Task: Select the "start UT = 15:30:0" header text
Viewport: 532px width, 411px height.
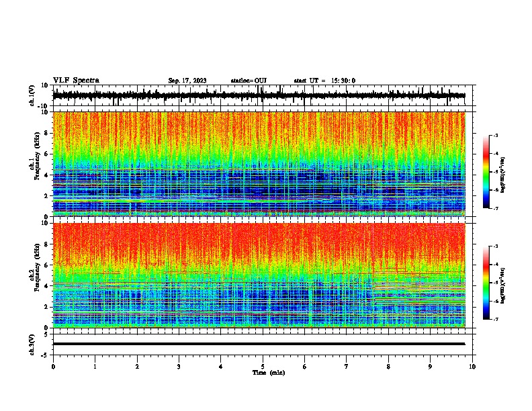Action: [x=324, y=81]
